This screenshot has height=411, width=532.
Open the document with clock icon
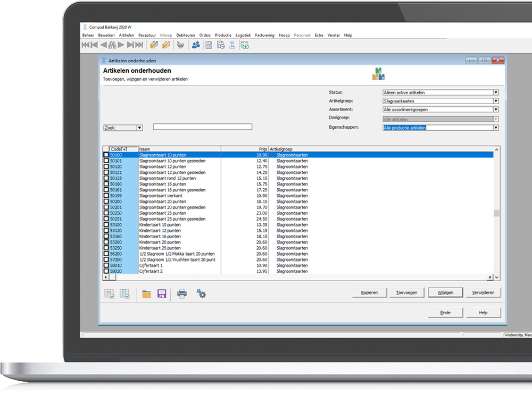(x=221, y=45)
